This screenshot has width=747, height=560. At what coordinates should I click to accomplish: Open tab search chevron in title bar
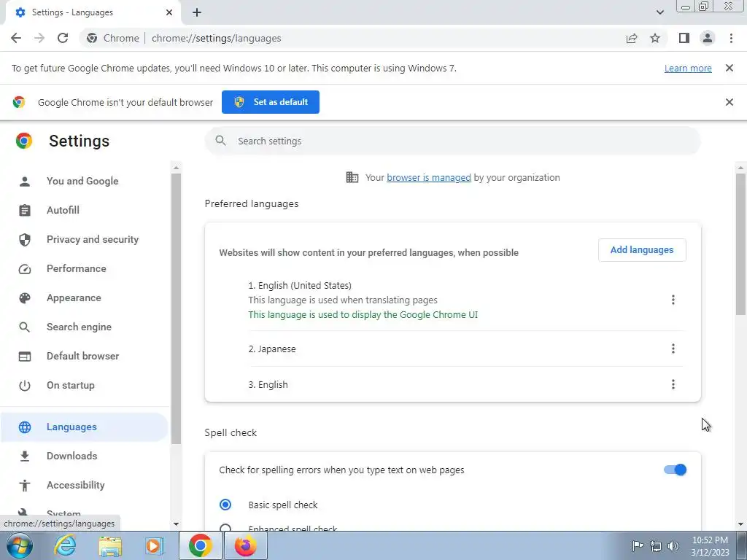click(659, 12)
